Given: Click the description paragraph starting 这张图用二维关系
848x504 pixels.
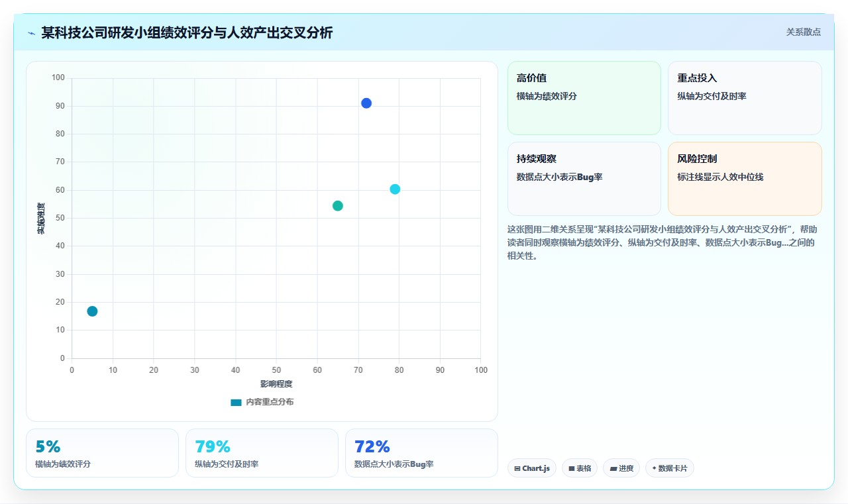Looking at the screenshot, I should pyautogui.click(x=662, y=242).
